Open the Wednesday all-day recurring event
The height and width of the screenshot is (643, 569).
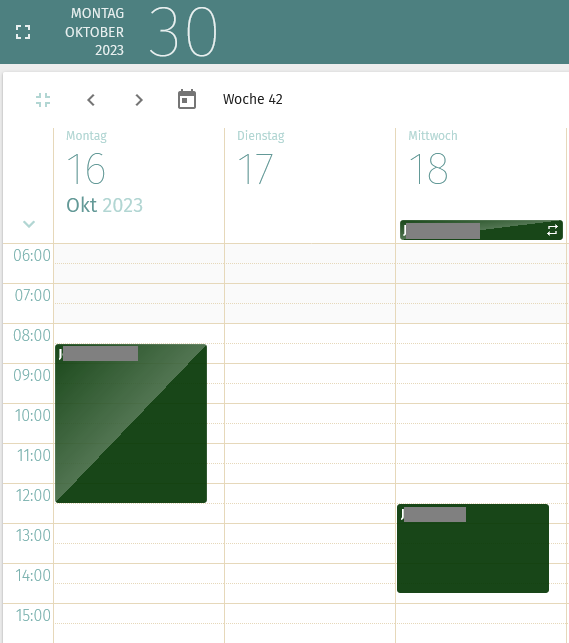(481, 230)
